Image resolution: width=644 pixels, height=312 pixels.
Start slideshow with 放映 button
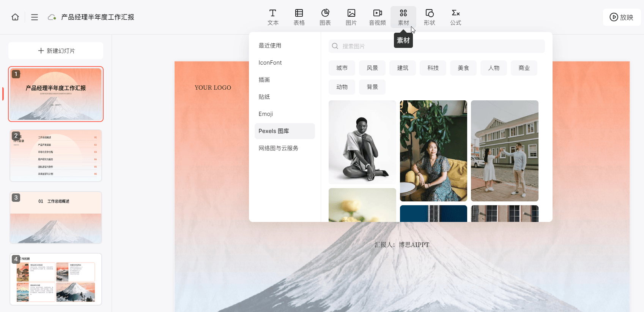622,17
